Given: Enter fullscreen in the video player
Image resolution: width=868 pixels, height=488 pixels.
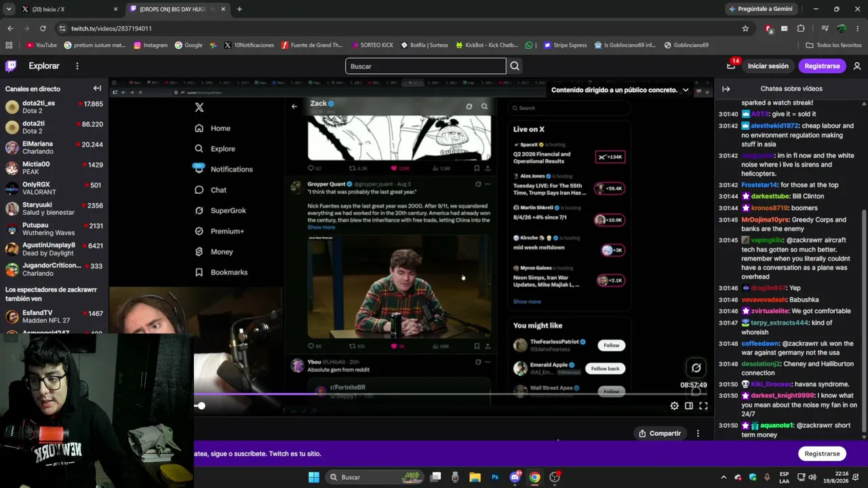Looking at the screenshot, I should (703, 406).
